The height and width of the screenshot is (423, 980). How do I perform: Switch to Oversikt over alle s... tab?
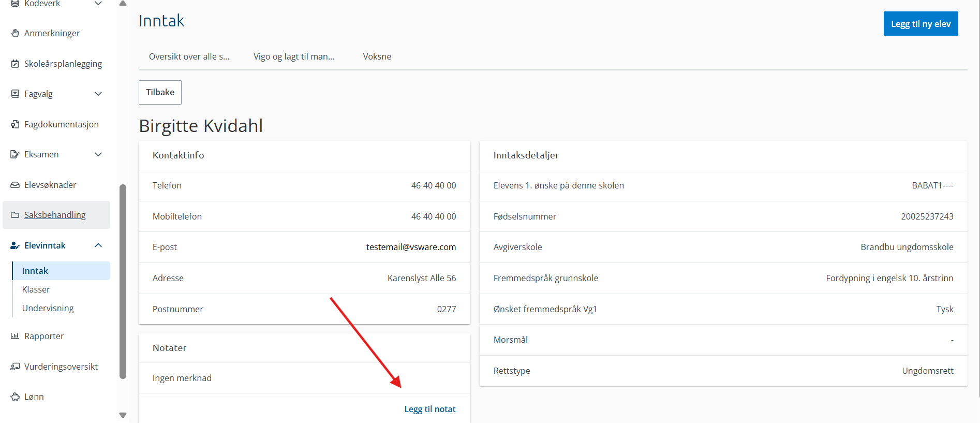pos(189,56)
